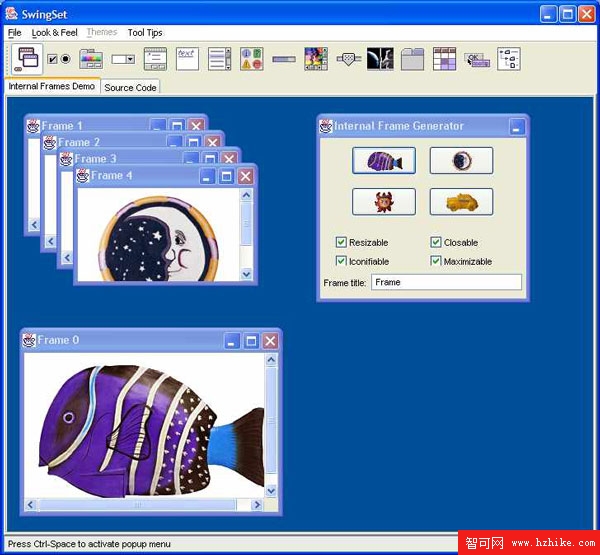
Task: Click Frame 0 horizontal scroll left arrow
Action: [x=30, y=505]
